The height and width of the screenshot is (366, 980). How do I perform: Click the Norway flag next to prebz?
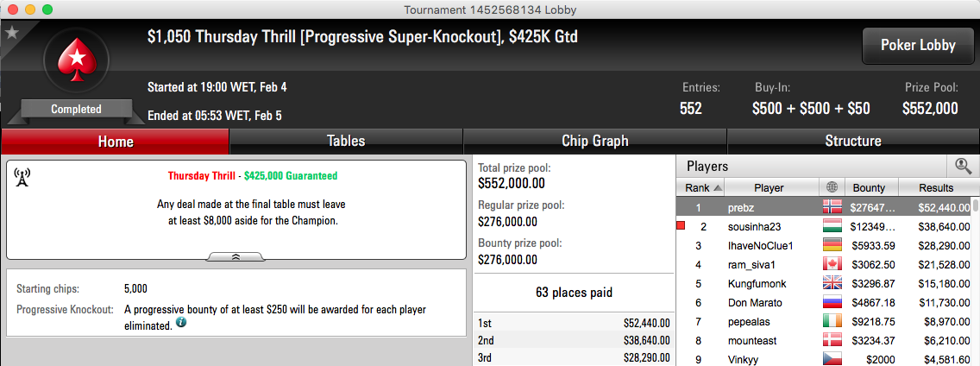(832, 206)
